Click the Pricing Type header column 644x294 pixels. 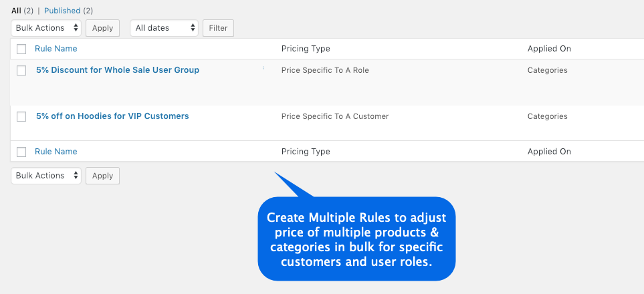pos(306,49)
